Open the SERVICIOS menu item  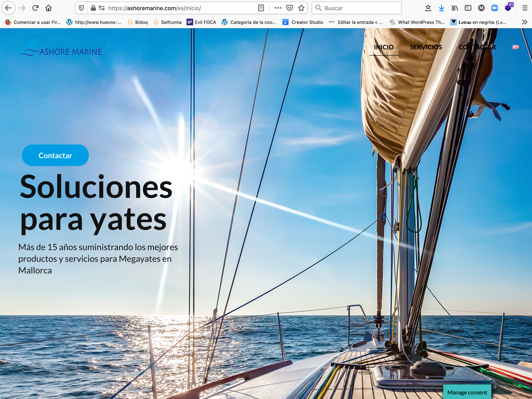point(426,47)
